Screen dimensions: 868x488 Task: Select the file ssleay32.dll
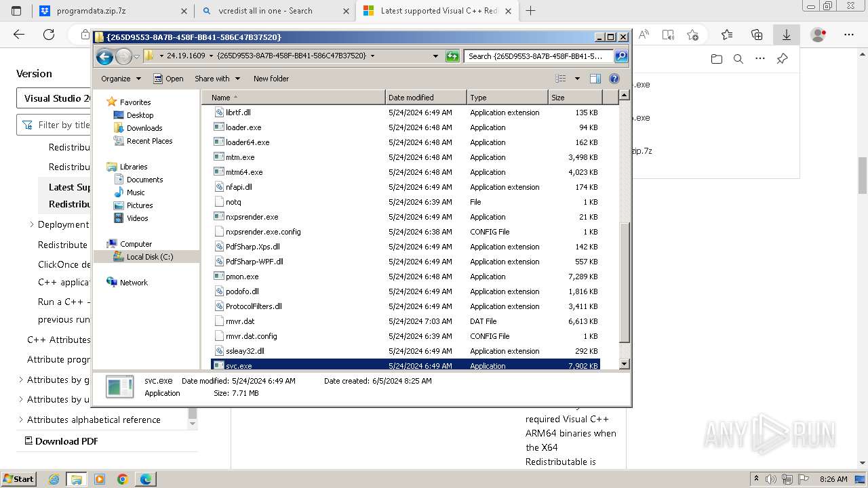[x=245, y=351]
